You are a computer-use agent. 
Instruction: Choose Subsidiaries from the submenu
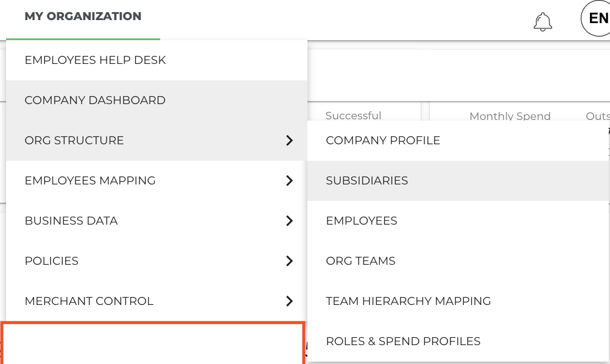[x=458, y=180]
